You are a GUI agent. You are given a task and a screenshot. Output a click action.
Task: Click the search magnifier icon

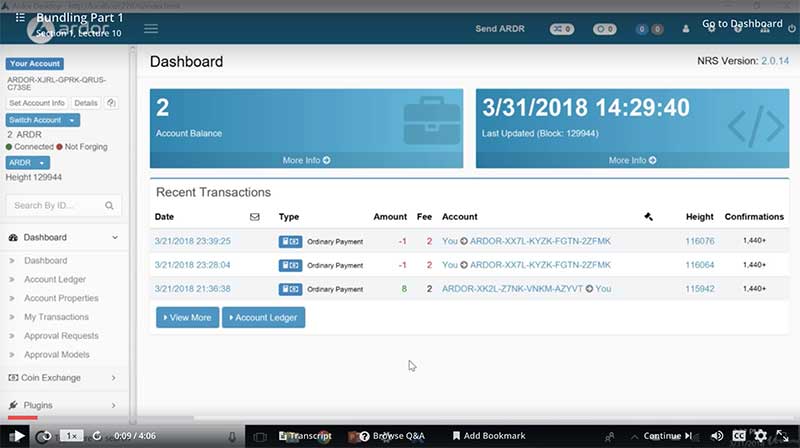click(109, 206)
